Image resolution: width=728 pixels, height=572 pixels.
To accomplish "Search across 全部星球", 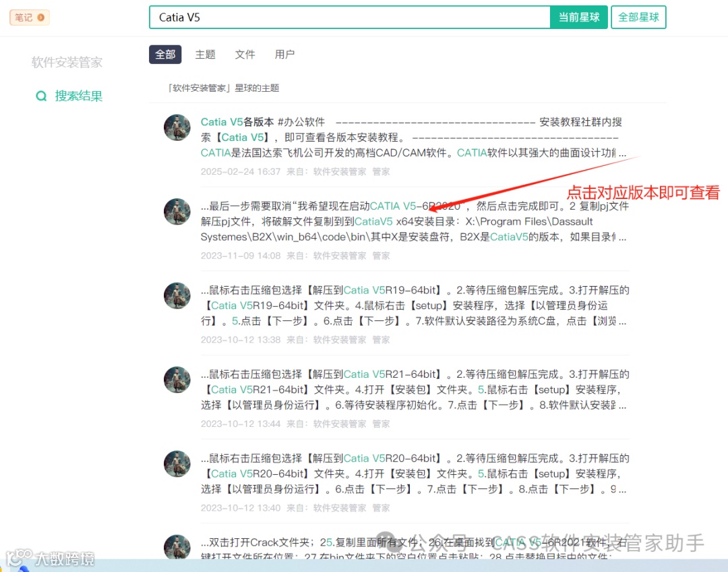I will pos(638,17).
